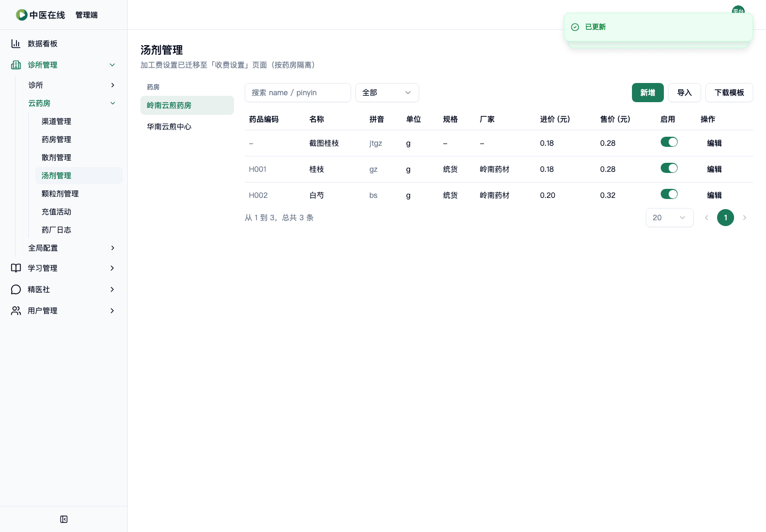Turn off the switch for H002 白芍
Image resolution: width=766 pixels, height=532 pixels.
[669, 194]
